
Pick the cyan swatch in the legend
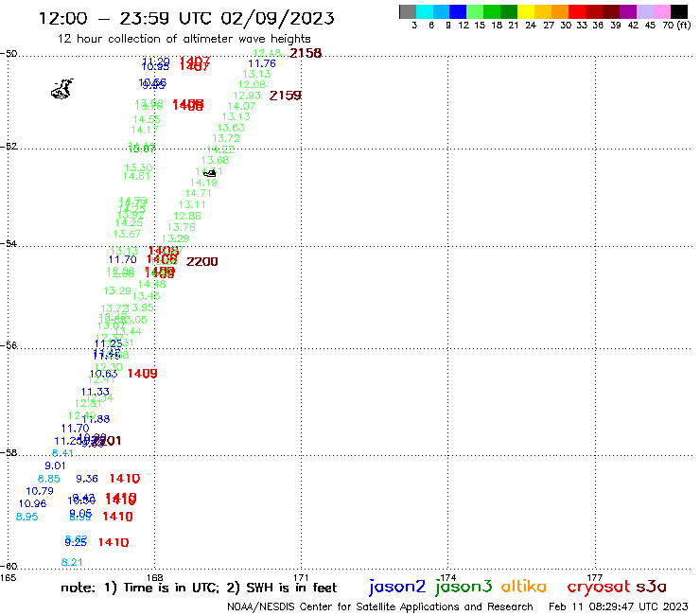[x=425, y=11]
